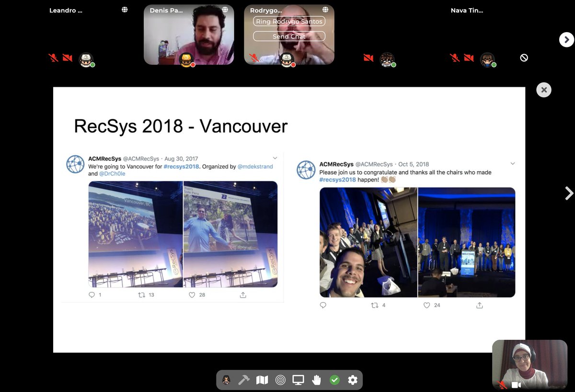Click Denis's pixel avatar badge
This screenshot has width=575, height=392.
pyautogui.click(x=186, y=60)
